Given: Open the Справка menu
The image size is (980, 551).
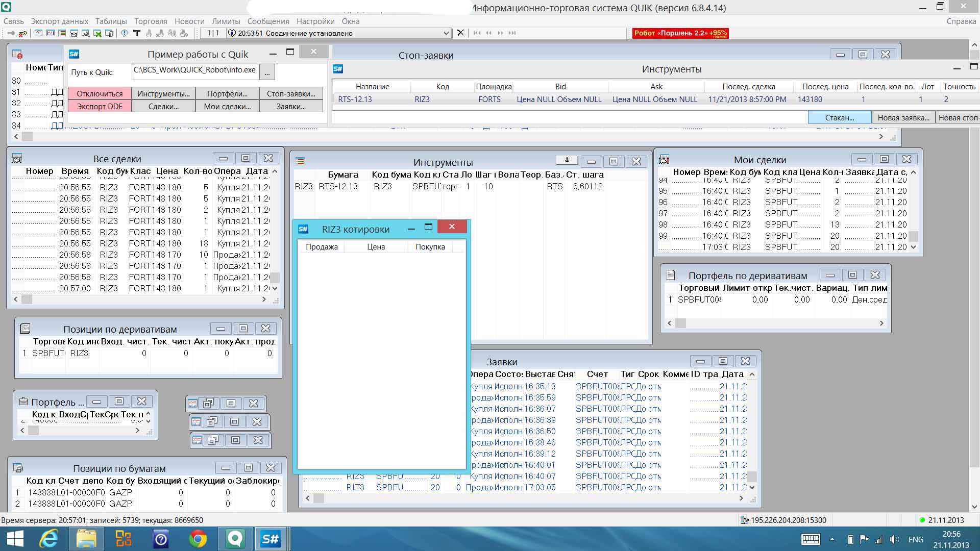Looking at the screenshot, I should [961, 21].
